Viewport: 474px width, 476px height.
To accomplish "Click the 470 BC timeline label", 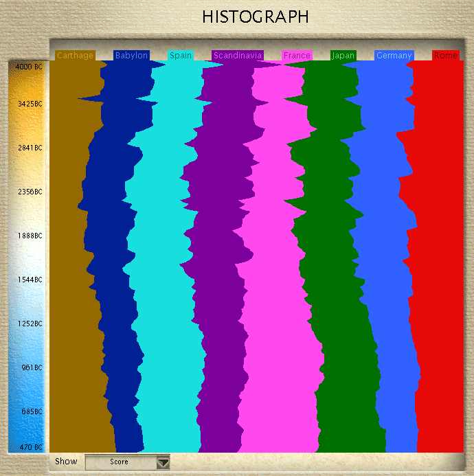I will (32, 447).
